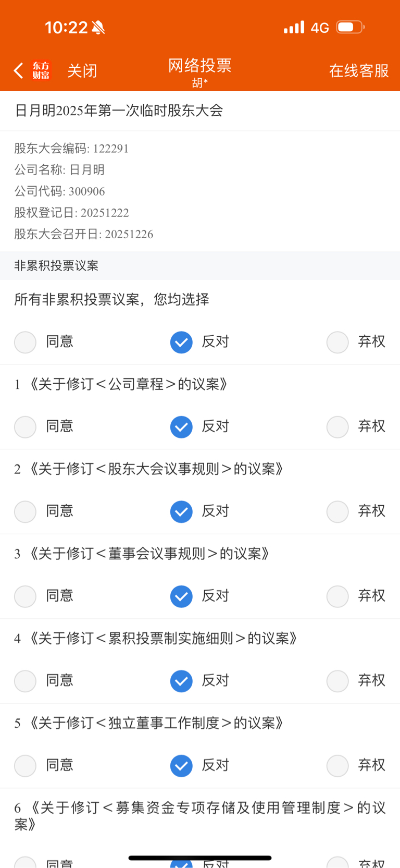Image resolution: width=400 pixels, height=868 pixels.
Task: Tap the battery indicator in status bar
Action: coord(350,27)
